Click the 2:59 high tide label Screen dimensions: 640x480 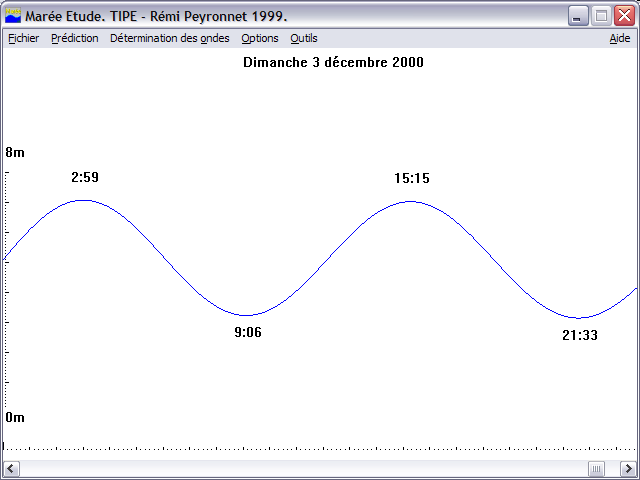tap(85, 177)
